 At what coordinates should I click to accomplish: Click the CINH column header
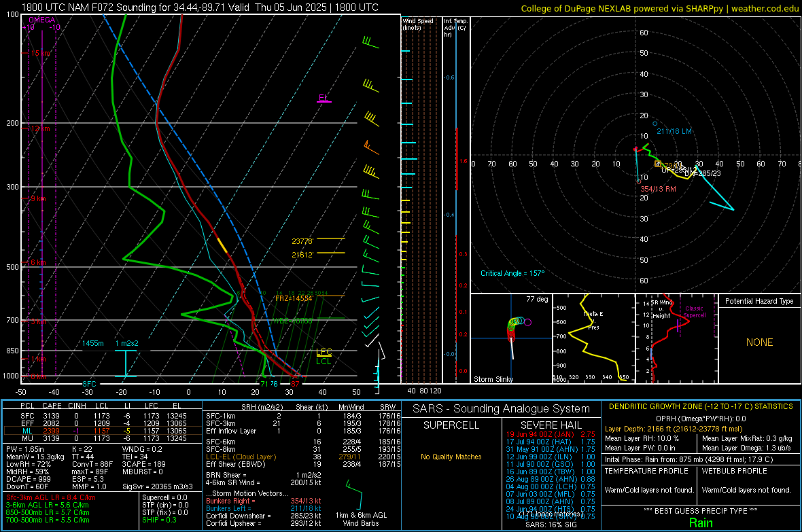point(77,406)
